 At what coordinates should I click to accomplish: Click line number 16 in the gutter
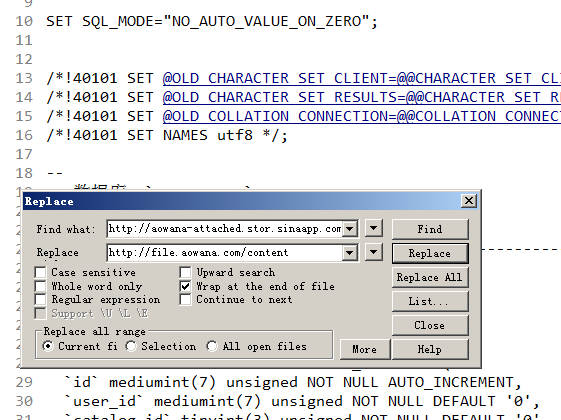[24, 135]
